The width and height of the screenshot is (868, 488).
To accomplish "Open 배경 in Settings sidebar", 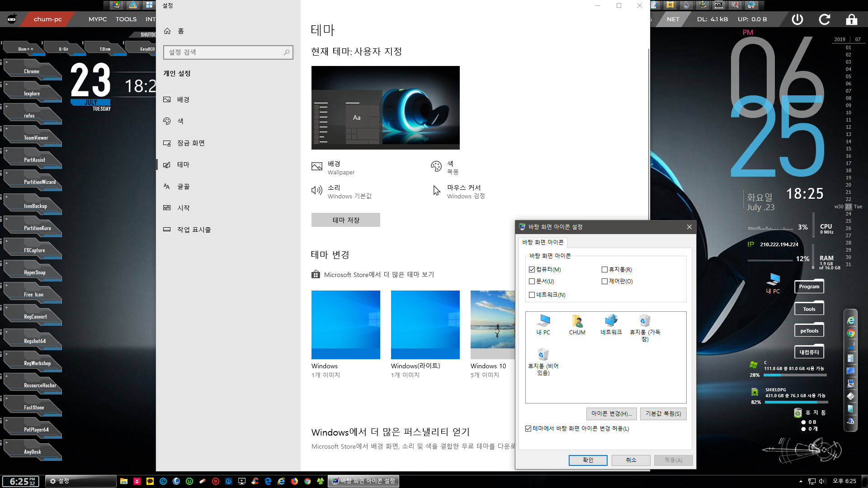I will (x=228, y=100).
